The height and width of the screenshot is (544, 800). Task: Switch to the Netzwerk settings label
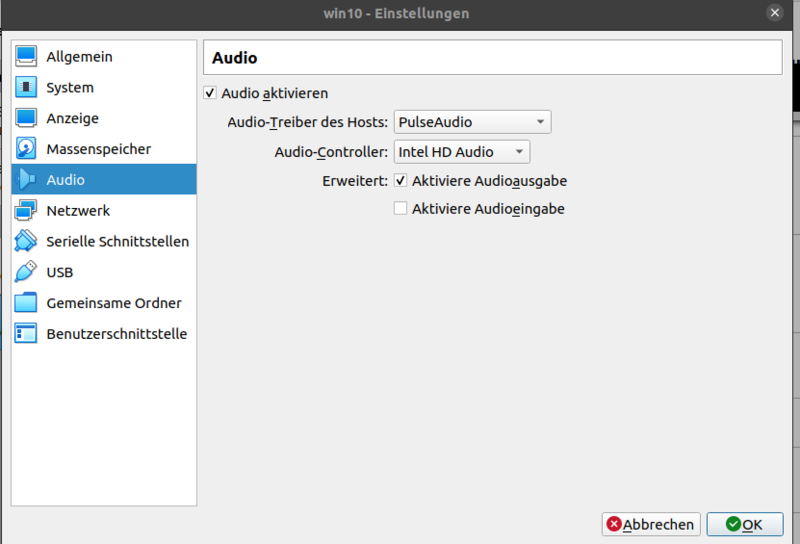coord(78,211)
